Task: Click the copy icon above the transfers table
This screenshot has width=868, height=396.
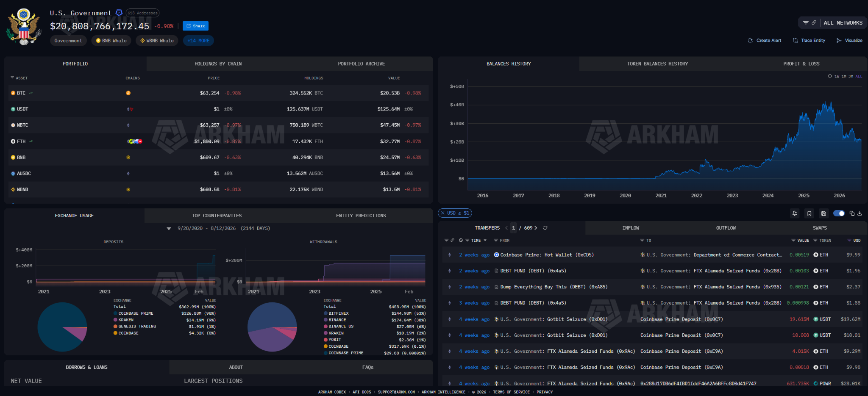Action: pos(852,213)
